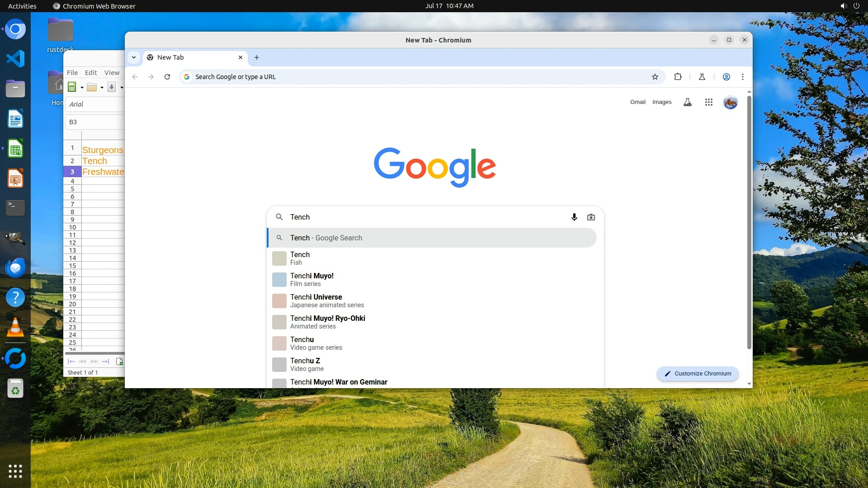Image resolution: width=868 pixels, height=488 pixels.
Task: Bookmark this tab with the star icon
Action: (655, 77)
